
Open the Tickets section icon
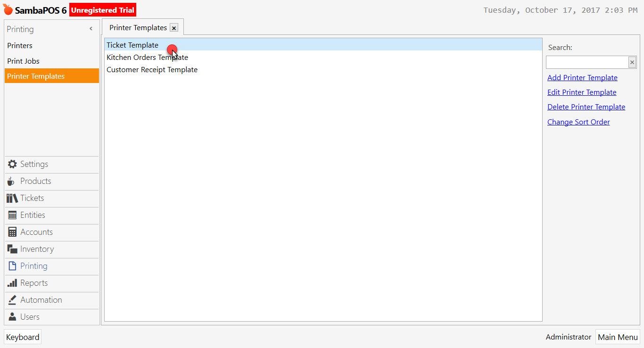(11, 198)
